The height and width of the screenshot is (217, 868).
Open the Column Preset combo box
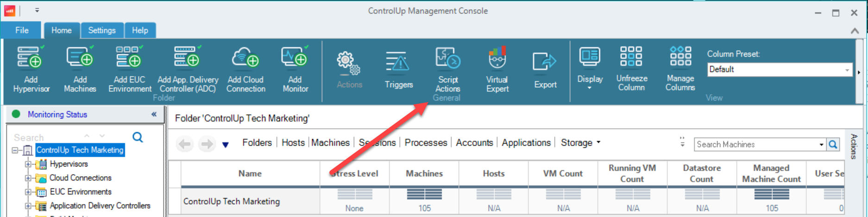coord(780,70)
